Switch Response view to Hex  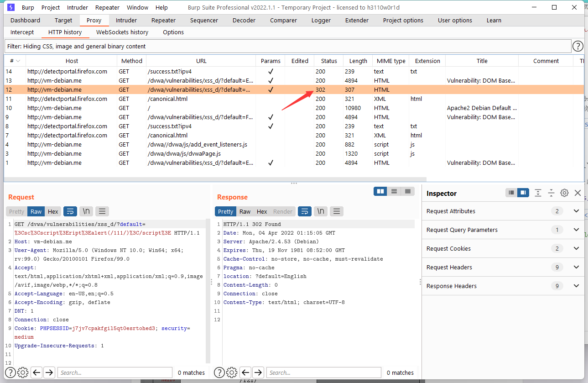pyautogui.click(x=262, y=211)
